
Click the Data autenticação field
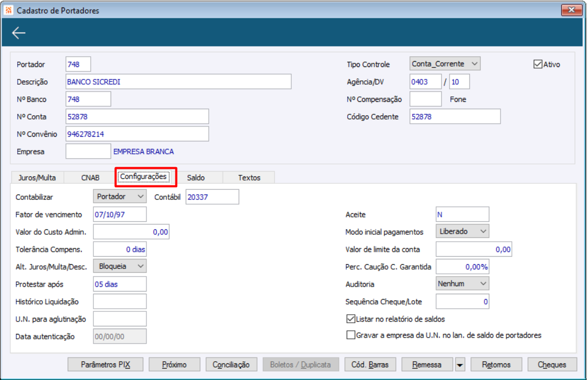120,336
